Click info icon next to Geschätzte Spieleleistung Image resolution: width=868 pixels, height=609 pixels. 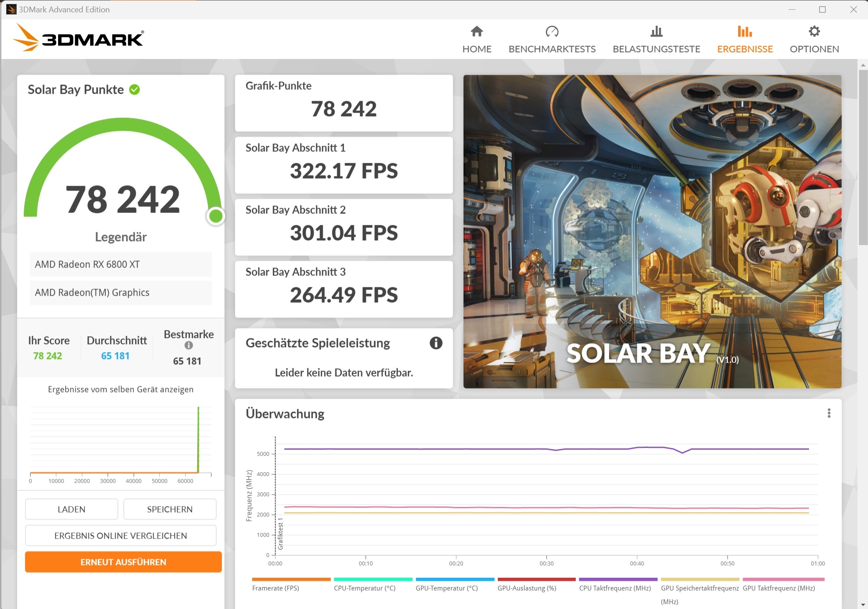(436, 343)
